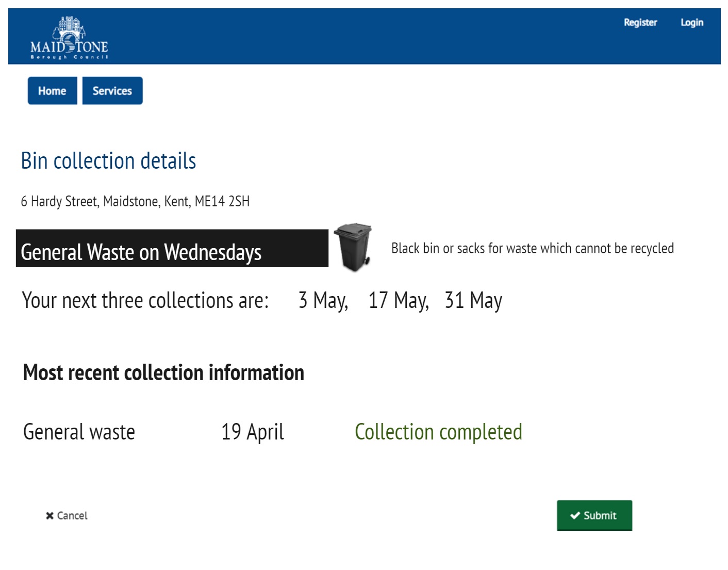728x570 pixels.
Task: Click the Black bin or sacks description
Action: tap(532, 249)
